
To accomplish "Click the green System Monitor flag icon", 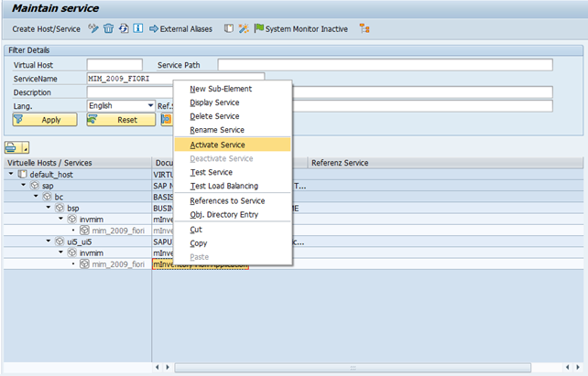I will coord(258,29).
